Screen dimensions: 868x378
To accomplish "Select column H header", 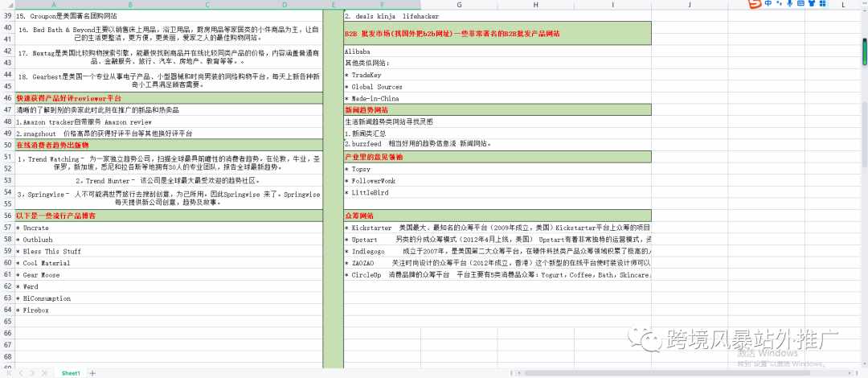I will coord(535,5).
